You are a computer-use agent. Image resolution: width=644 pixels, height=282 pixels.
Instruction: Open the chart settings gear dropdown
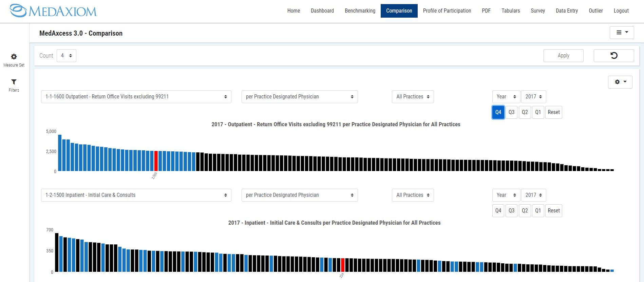coord(620,82)
